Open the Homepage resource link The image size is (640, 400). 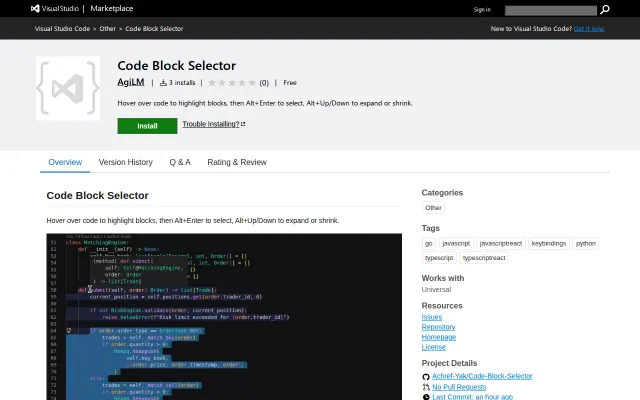click(439, 337)
